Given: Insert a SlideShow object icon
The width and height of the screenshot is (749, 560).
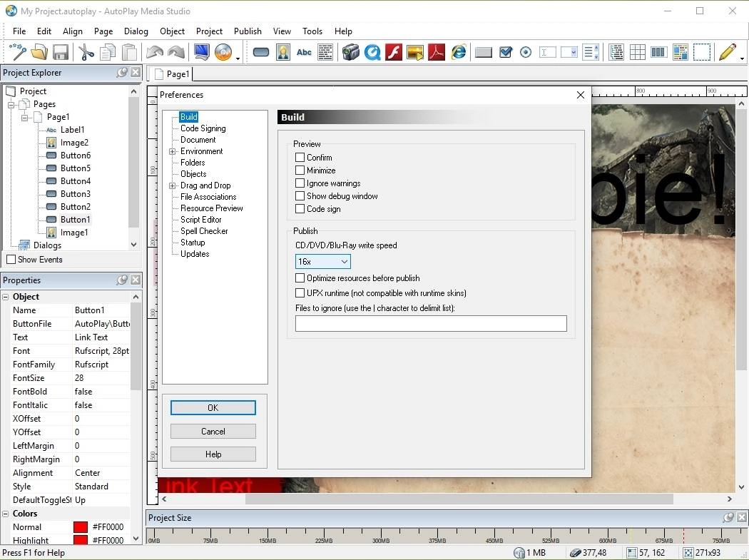Looking at the screenshot, I should [x=414, y=52].
